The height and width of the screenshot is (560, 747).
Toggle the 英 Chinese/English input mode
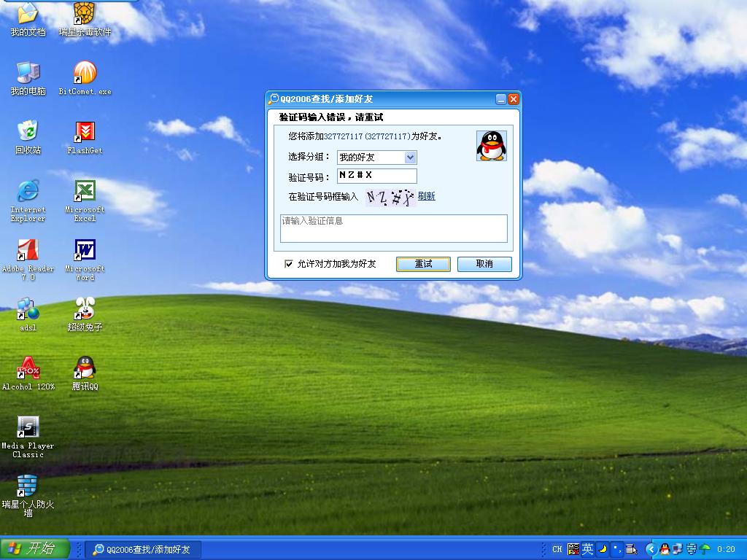point(587,549)
